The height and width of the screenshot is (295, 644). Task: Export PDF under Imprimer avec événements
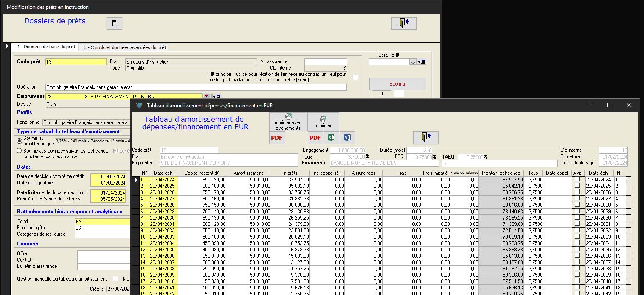(278, 138)
